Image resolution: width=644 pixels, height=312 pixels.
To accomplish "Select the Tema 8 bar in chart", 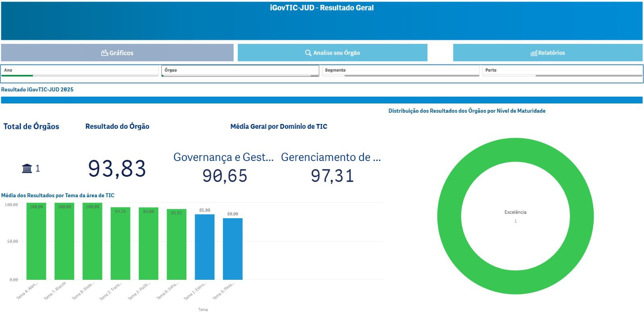I will pos(92,241).
